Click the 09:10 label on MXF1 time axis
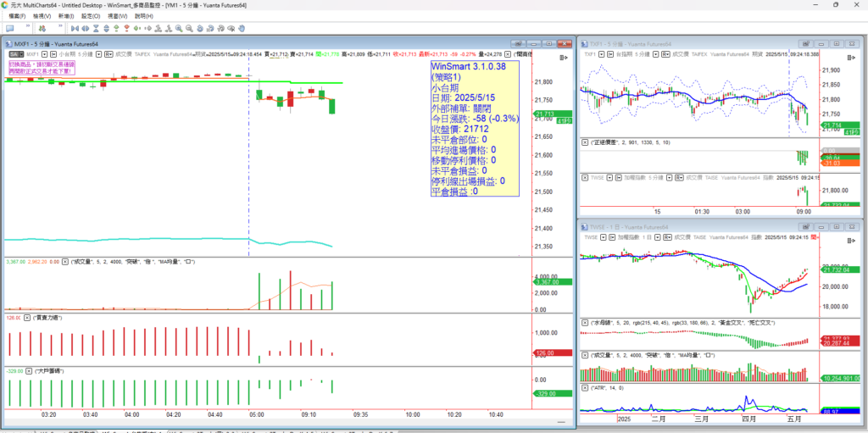Screen dimensions: 868x433 tap(309, 414)
